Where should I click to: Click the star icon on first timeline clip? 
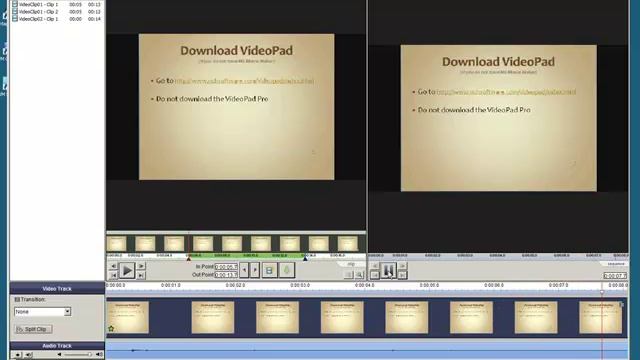pos(111,329)
